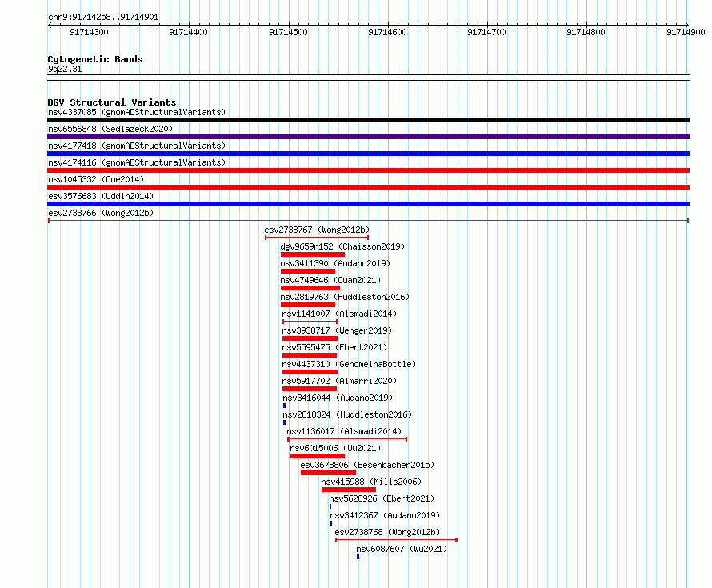The width and height of the screenshot is (712, 588).
Task: Click the 9q22.31 cytogenetic band label
Action: (65, 69)
